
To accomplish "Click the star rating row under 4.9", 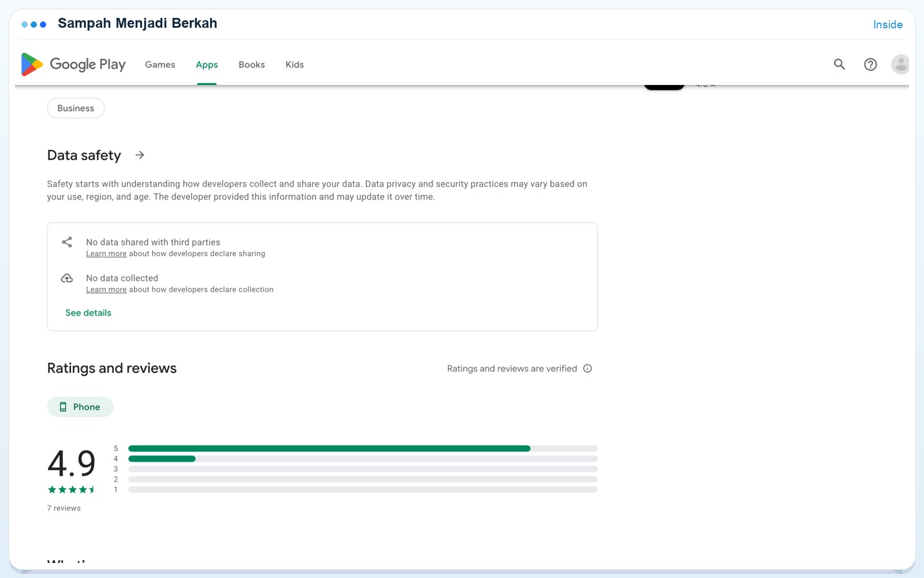I will (x=72, y=490).
